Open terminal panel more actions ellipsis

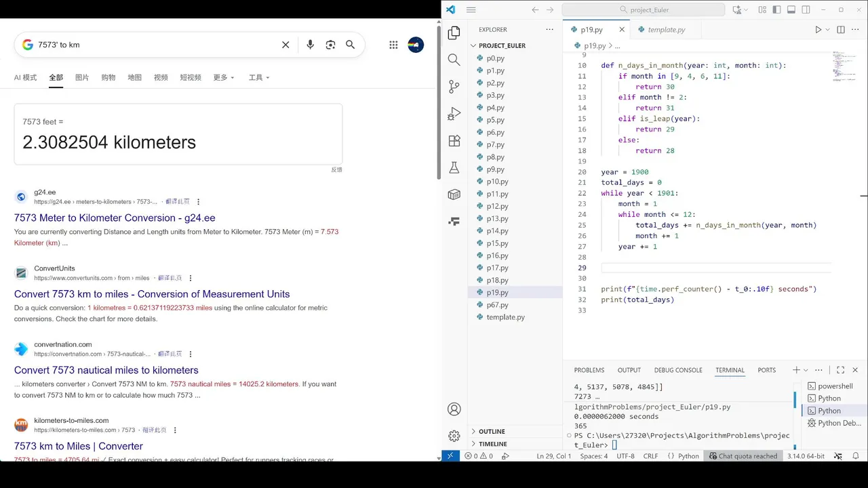pyautogui.click(x=820, y=370)
